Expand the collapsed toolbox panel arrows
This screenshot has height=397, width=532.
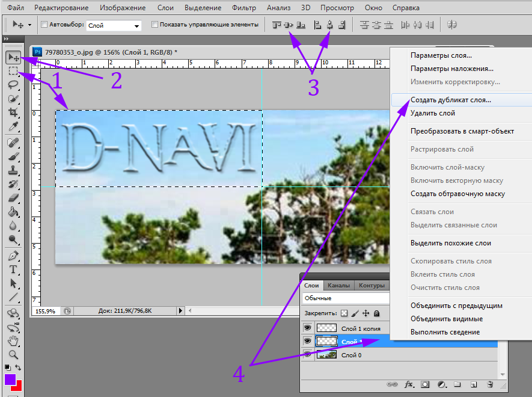click(6, 39)
